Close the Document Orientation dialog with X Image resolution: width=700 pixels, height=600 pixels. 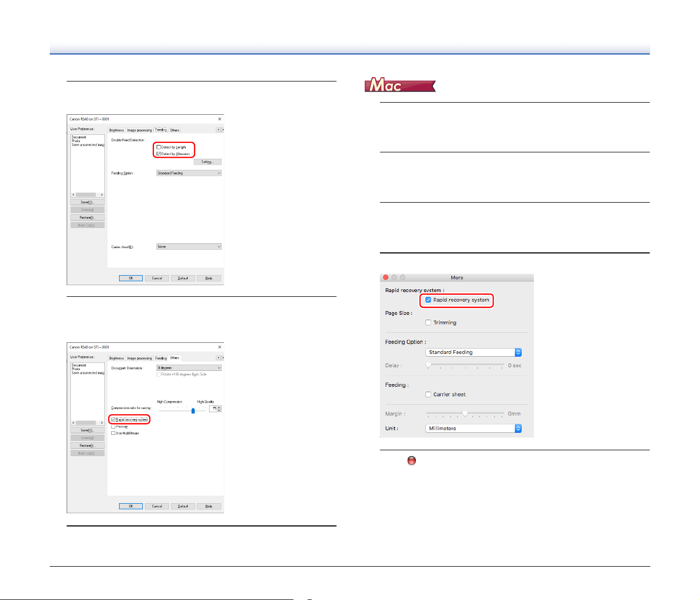[220, 347]
